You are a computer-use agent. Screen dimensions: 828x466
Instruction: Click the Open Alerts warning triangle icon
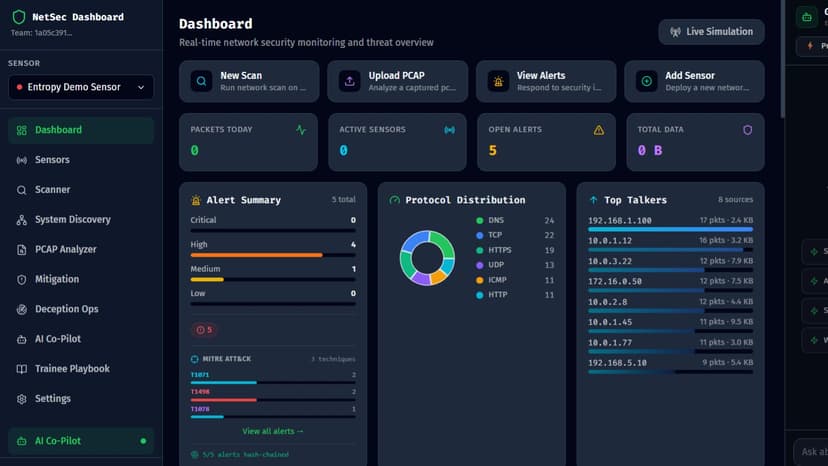click(x=598, y=130)
